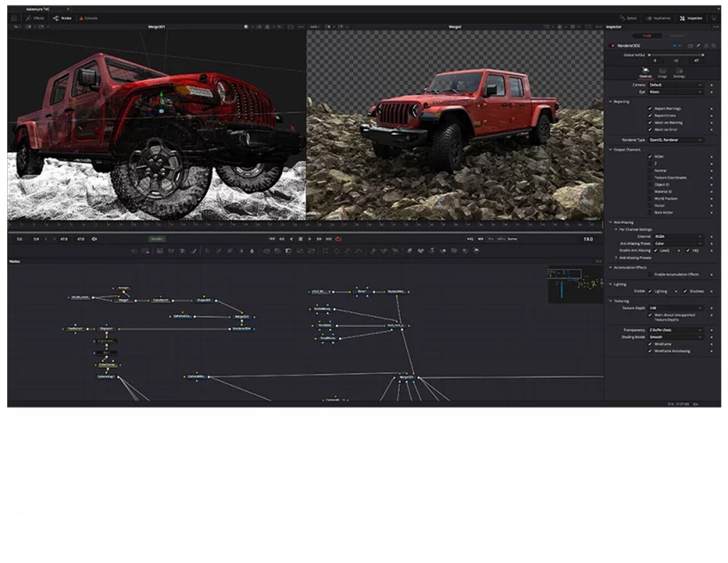The width and height of the screenshot is (728, 563).
Task: Uncheck the Report Warnings checkbox
Action: point(650,109)
